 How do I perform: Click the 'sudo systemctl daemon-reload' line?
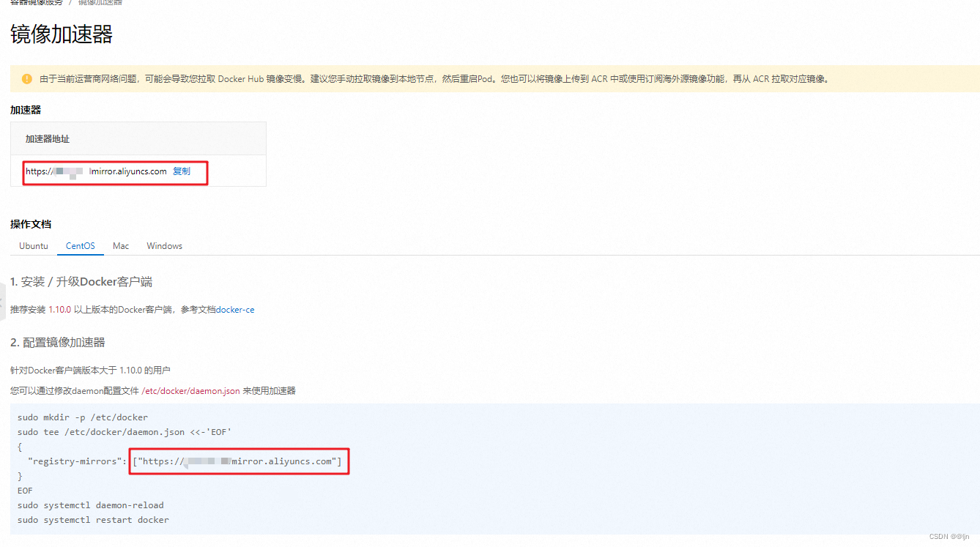91,505
